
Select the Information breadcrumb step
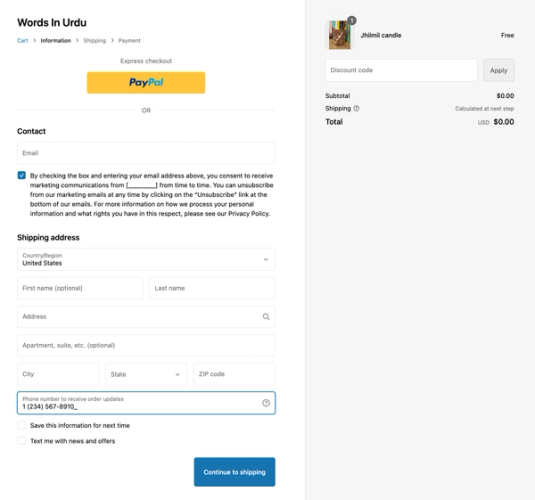point(56,41)
